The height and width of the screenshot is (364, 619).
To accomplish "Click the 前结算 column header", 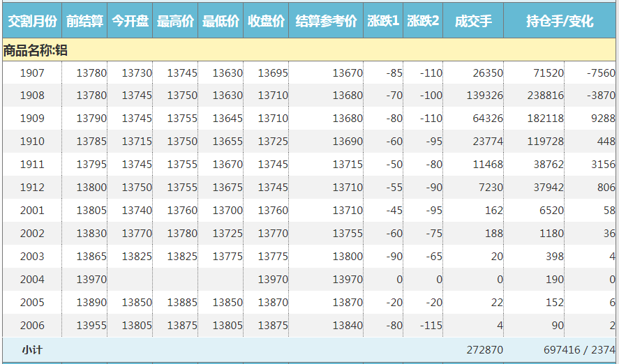I will click(x=84, y=22).
